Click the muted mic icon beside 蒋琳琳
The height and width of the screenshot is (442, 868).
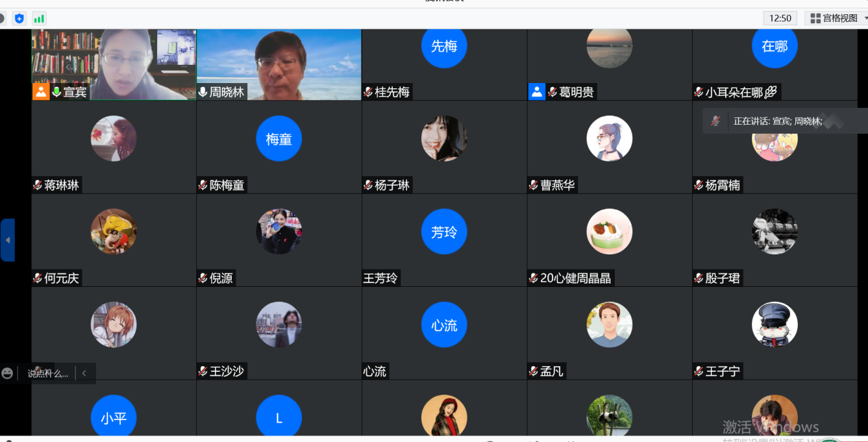(38, 185)
